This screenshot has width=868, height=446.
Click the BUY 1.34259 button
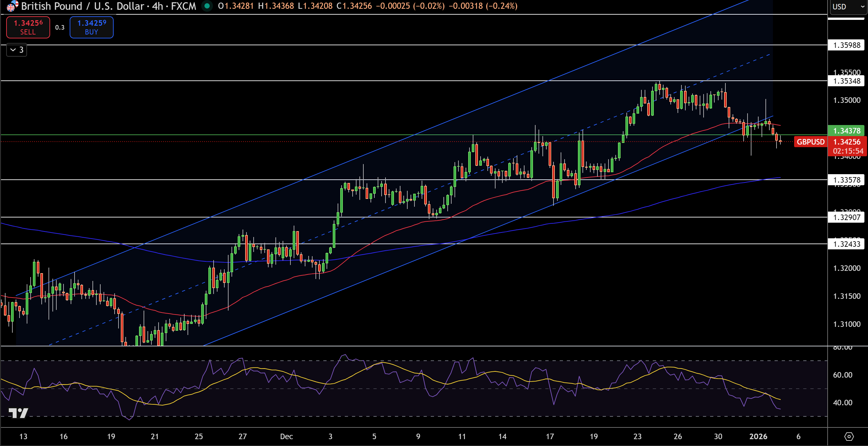[x=92, y=27]
